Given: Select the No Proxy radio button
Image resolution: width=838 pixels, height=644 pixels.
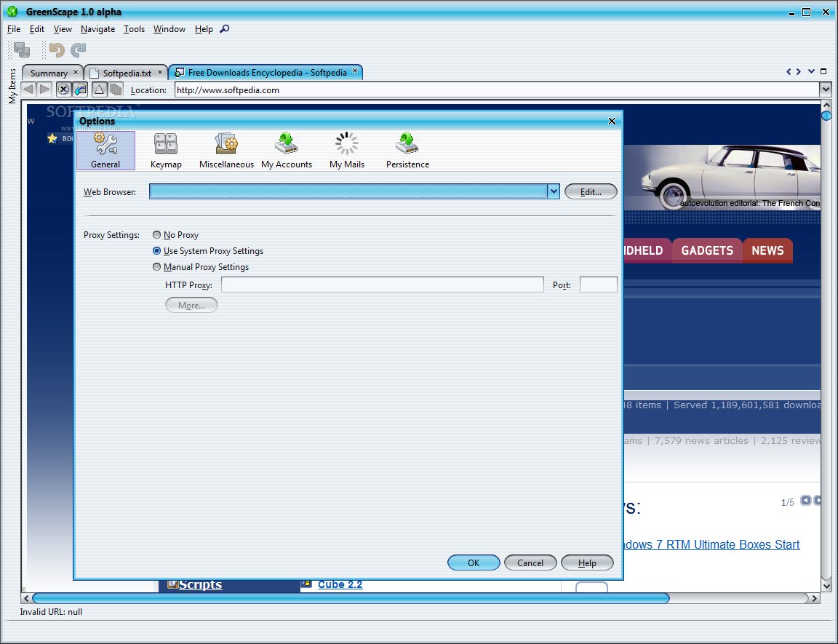Looking at the screenshot, I should click(156, 234).
